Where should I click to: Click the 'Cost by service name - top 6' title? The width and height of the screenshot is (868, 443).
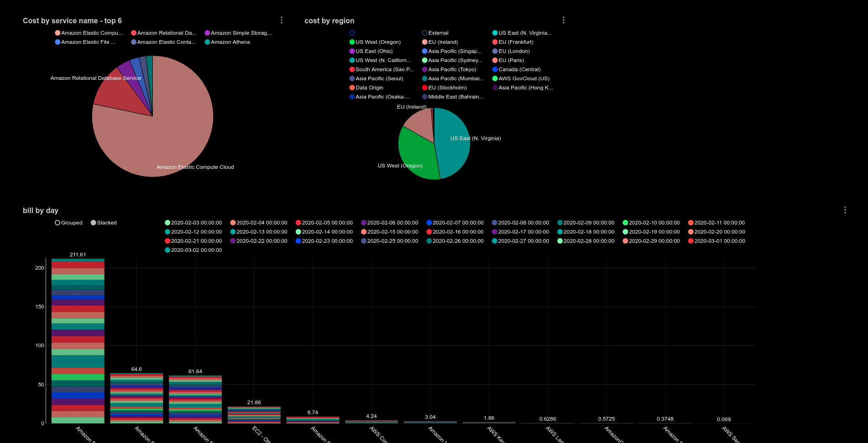[72, 21]
